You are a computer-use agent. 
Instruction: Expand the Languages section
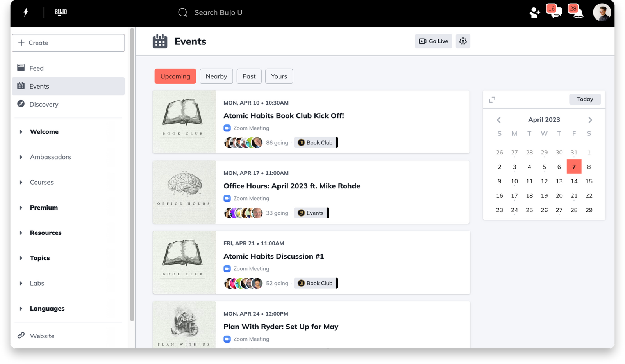pyautogui.click(x=21, y=309)
